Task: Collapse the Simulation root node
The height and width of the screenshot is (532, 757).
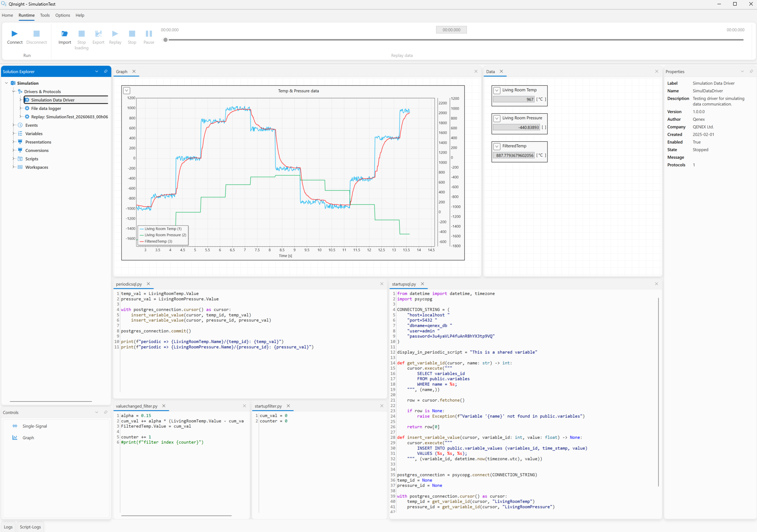Action: (x=6, y=83)
